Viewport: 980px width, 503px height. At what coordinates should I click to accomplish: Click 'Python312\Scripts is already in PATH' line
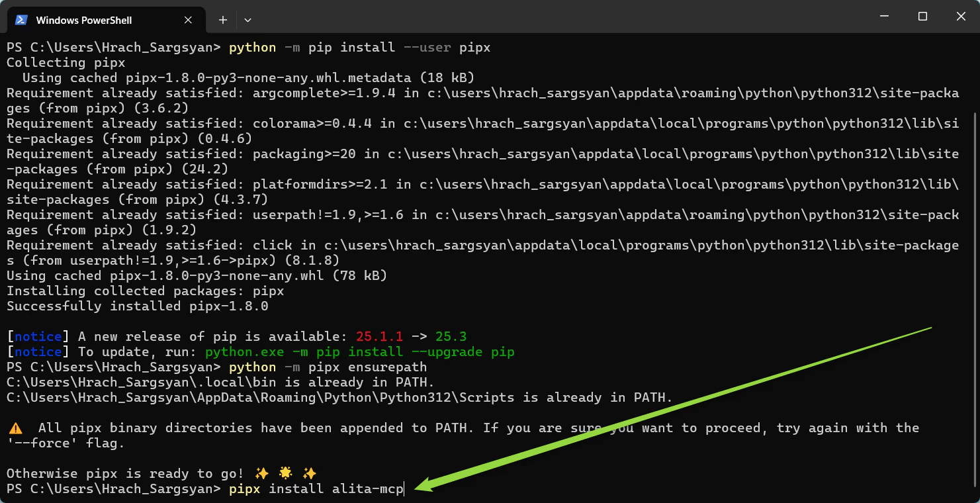click(x=339, y=398)
